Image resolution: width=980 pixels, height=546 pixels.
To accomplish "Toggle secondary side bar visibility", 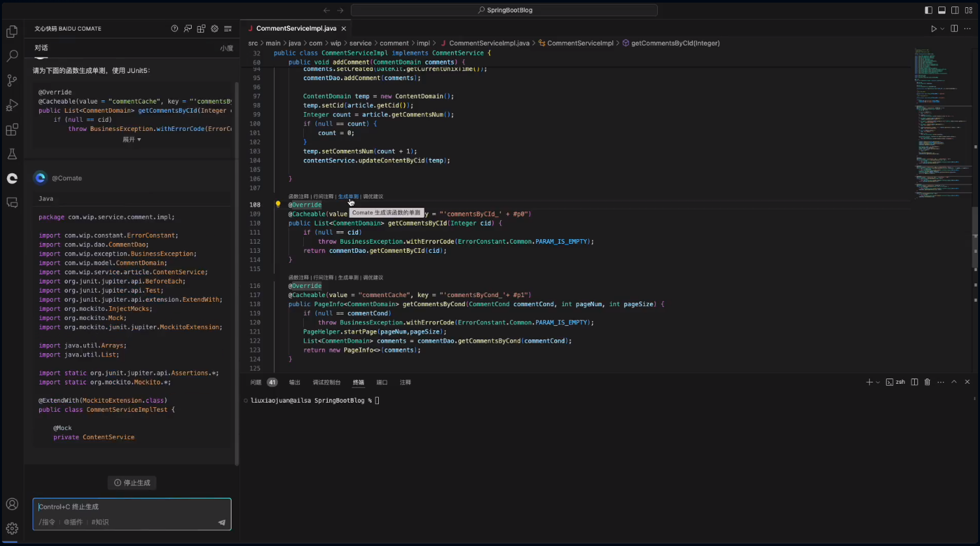I will click(955, 10).
